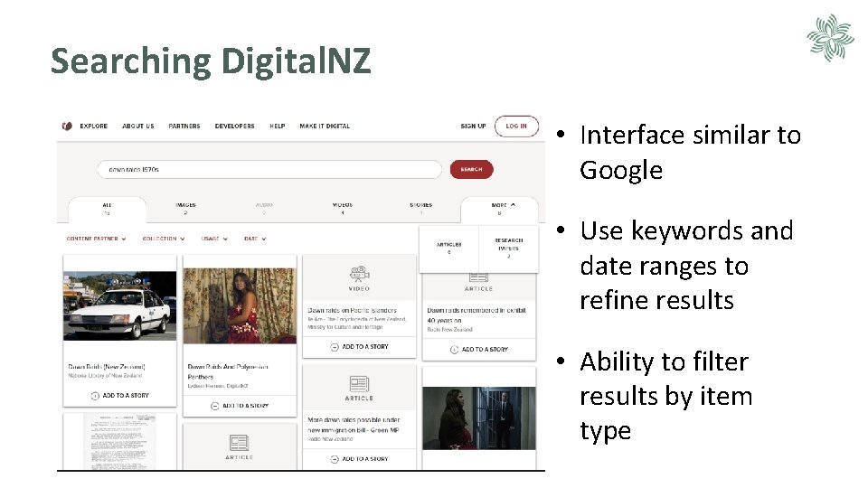Screen dimensions: 868x488
Task: Switch to the Stories tab
Action: point(420,209)
